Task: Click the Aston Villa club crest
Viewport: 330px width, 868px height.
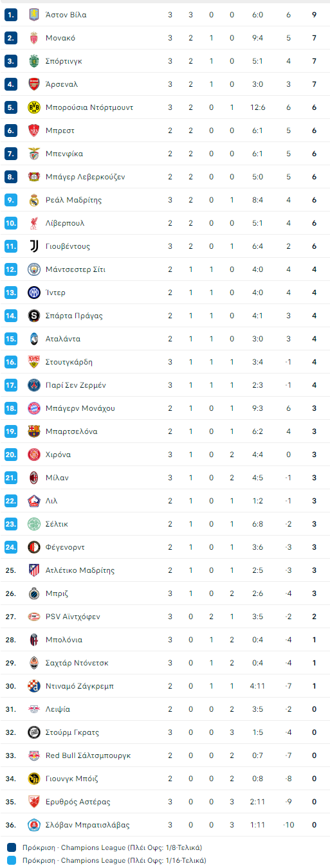Action: click(x=34, y=15)
